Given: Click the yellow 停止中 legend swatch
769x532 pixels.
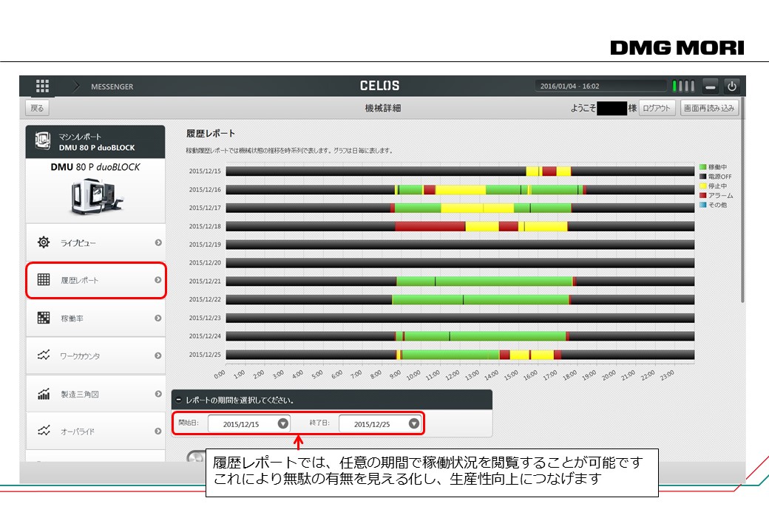Looking at the screenshot, I should [702, 185].
